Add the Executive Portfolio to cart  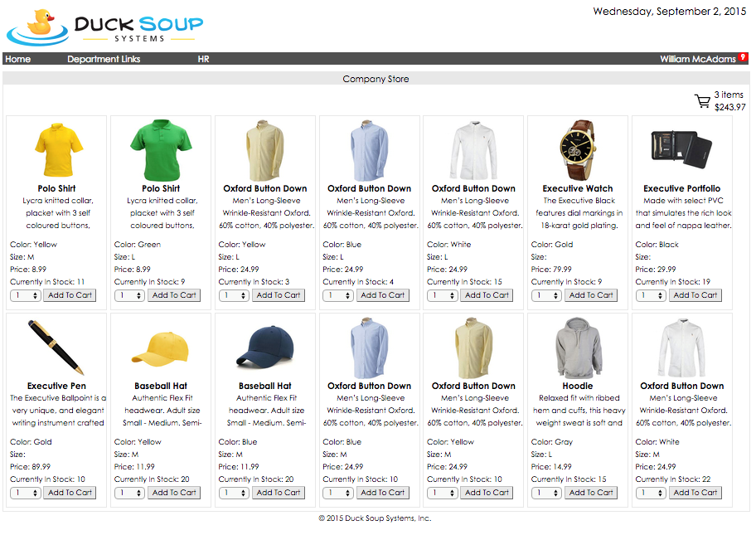[695, 295]
